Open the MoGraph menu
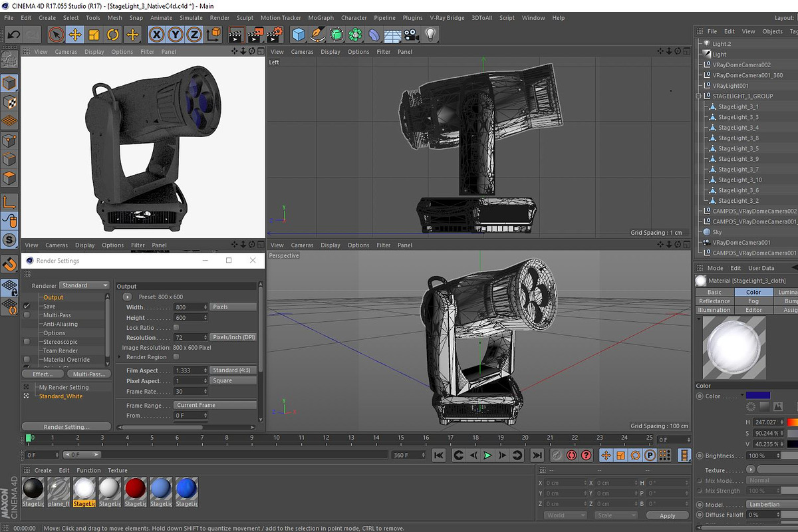Viewport: 798px width, 532px height. (321, 18)
